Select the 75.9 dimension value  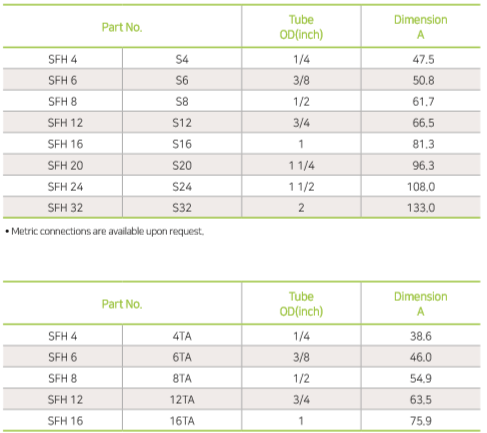pos(421,421)
